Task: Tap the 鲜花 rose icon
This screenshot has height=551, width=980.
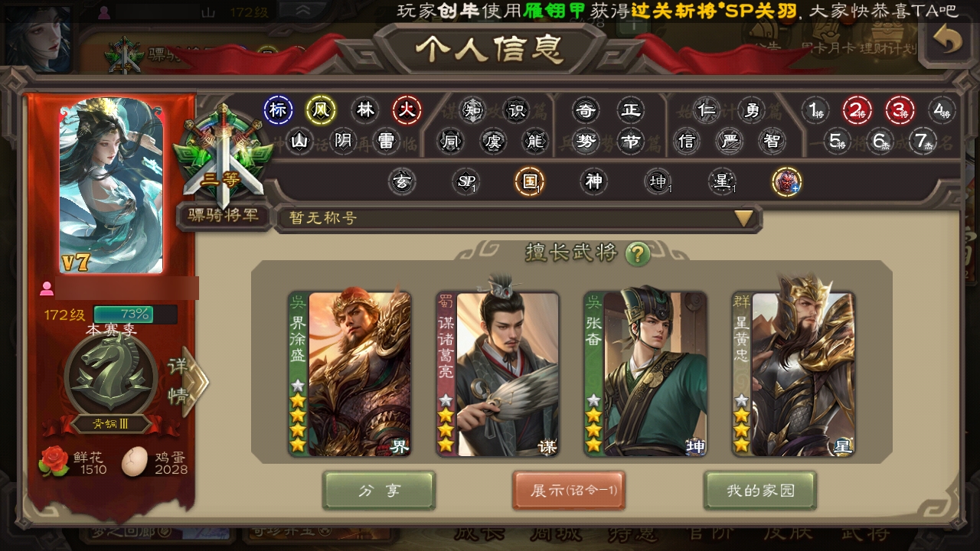Action: (x=54, y=461)
